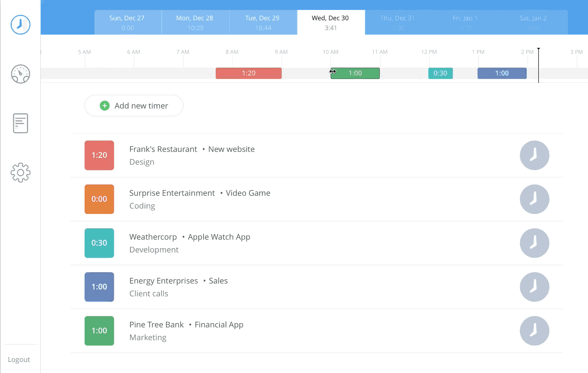Click the Add new timer button
The width and height of the screenshot is (588, 373).
point(134,106)
